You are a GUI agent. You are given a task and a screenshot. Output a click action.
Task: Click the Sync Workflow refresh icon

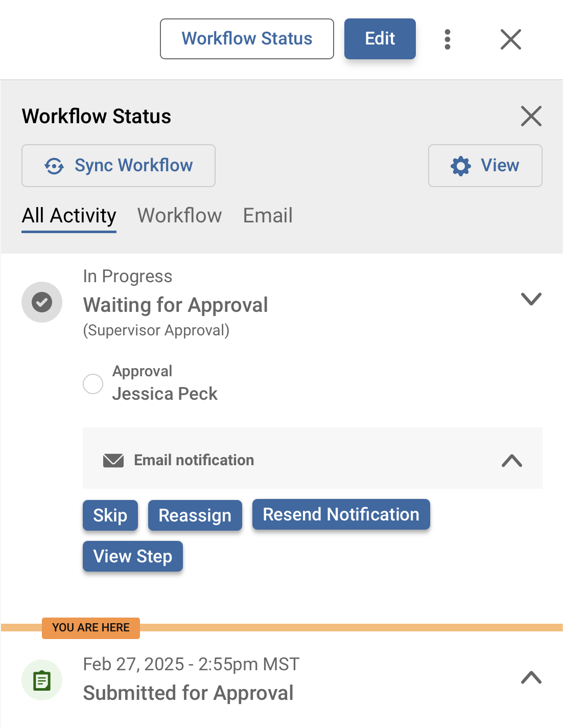click(x=55, y=166)
